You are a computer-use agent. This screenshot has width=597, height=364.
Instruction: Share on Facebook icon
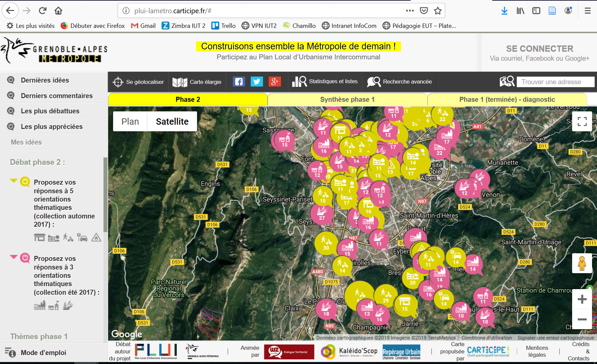pyautogui.click(x=239, y=82)
